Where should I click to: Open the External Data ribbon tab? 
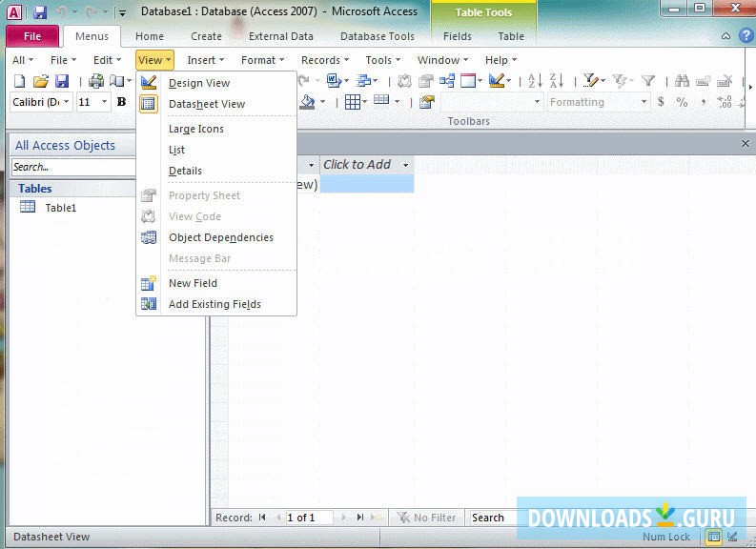pyautogui.click(x=280, y=36)
